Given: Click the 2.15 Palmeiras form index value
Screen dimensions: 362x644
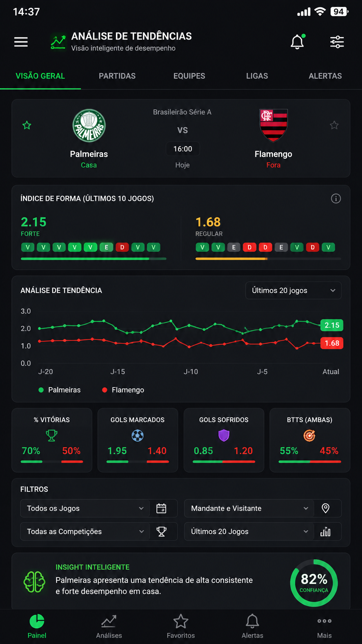Looking at the screenshot, I should [x=33, y=222].
